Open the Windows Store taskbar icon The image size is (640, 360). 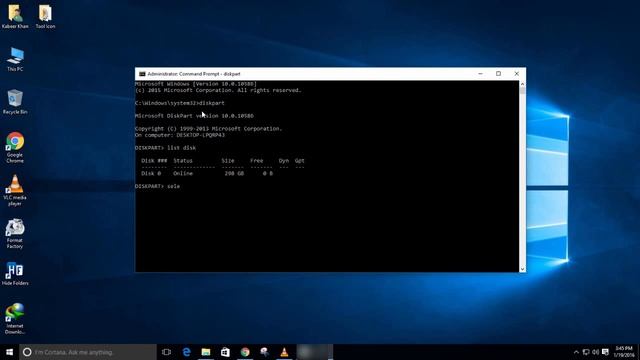(225, 352)
